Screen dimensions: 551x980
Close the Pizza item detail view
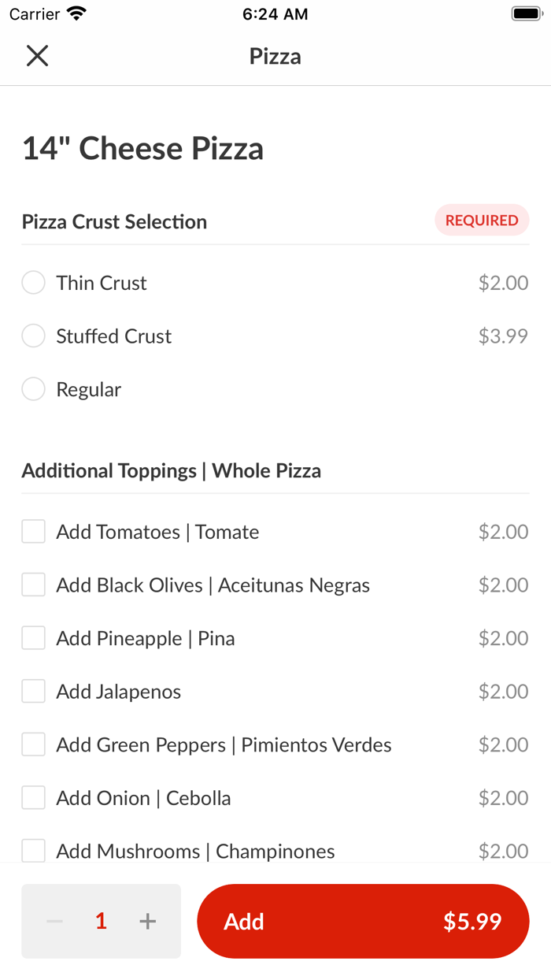[37, 56]
